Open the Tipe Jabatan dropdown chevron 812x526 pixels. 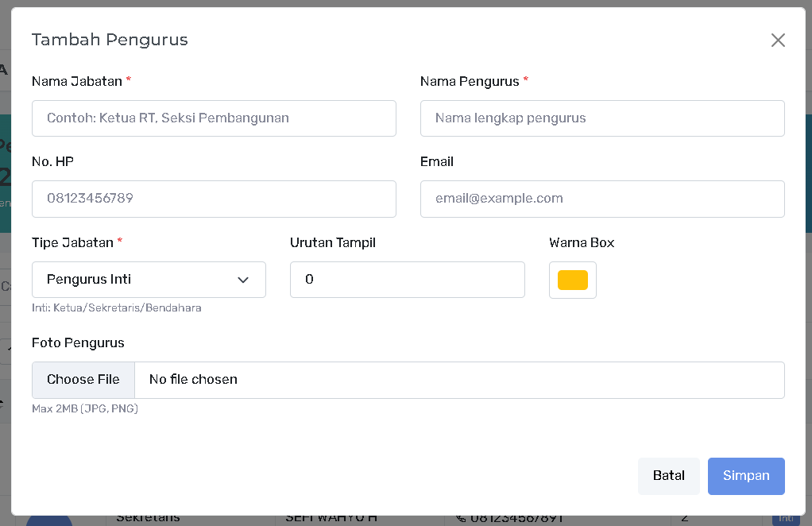[x=243, y=280]
